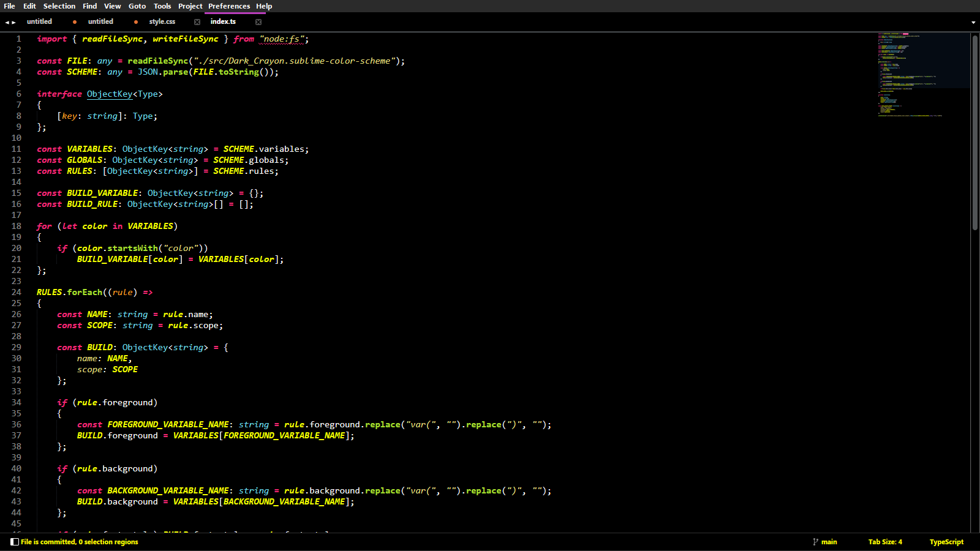The image size is (980, 551).
Task: Open the Edit menu
Action: point(29,6)
